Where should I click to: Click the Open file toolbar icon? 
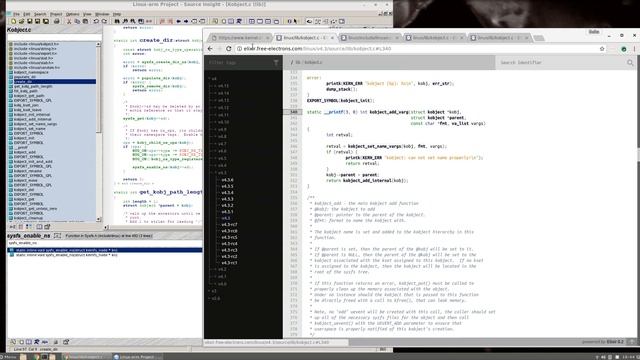(21, 21)
